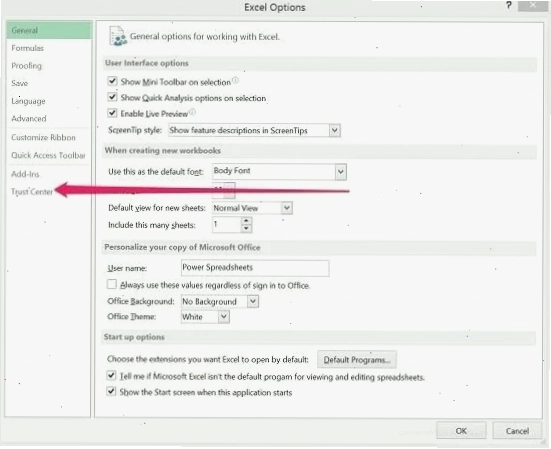Toggle Enable Live Preview checkbox
The height and width of the screenshot is (449, 551).
click(112, 113)
